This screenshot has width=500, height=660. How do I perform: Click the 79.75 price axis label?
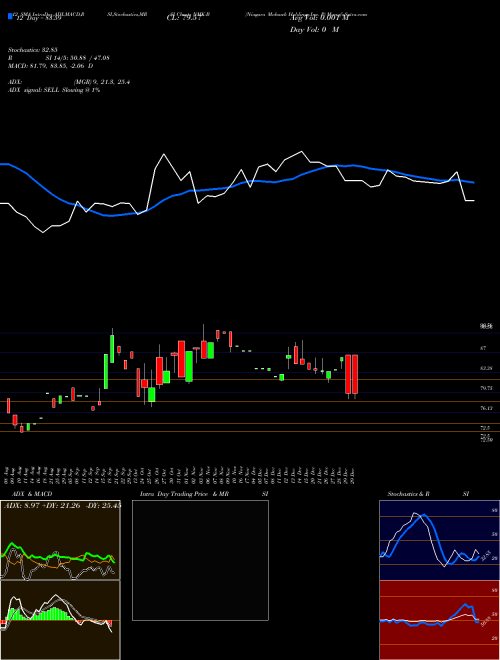pos(486,388)
